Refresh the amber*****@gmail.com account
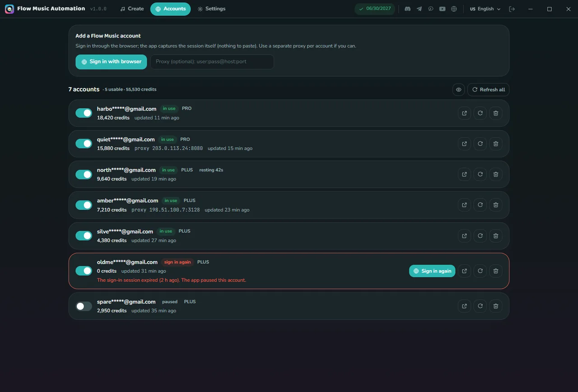578x392 pixels. click(480, 205)
